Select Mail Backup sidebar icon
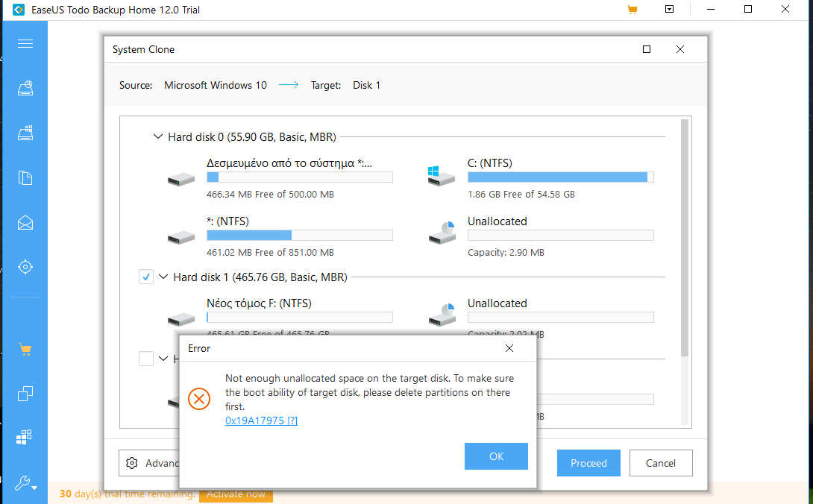The width and height of the screenshot is (813, 504). pyautogui.click(x=25, y=222)
